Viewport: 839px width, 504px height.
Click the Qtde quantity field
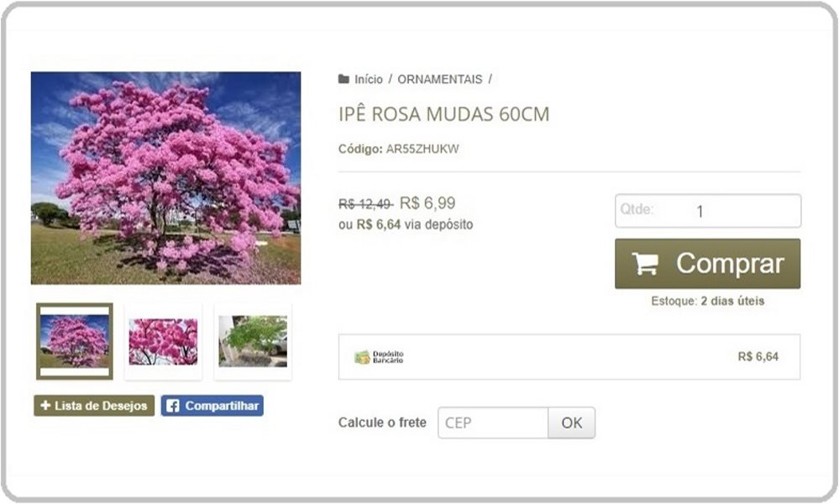point(708,211)
